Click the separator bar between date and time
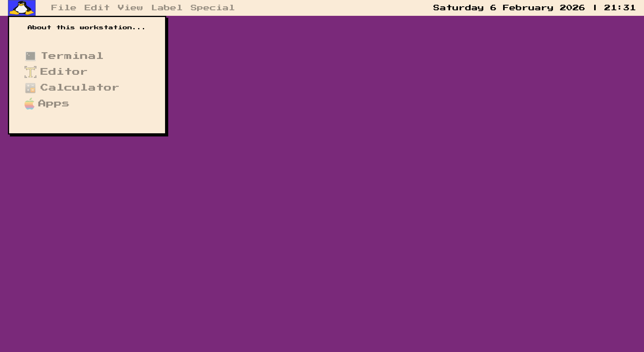This screenshot has height=352, width=644. pos(595,8)
